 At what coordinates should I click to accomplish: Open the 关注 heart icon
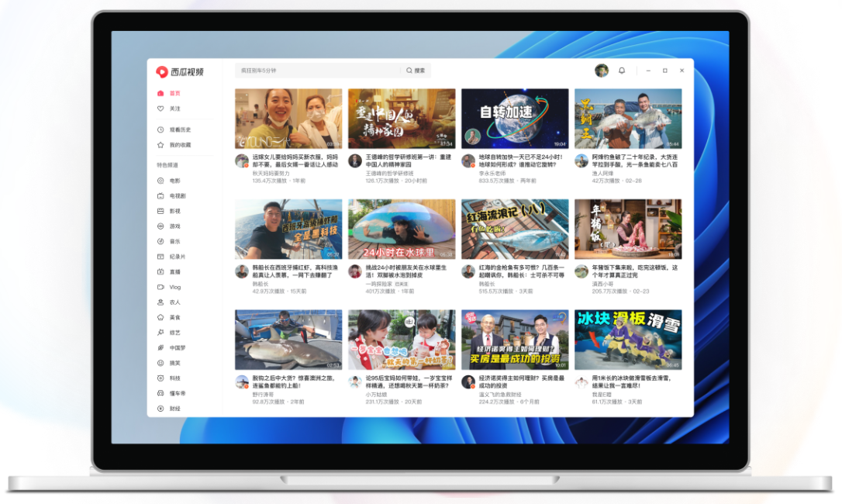click(x=160, y=109)
